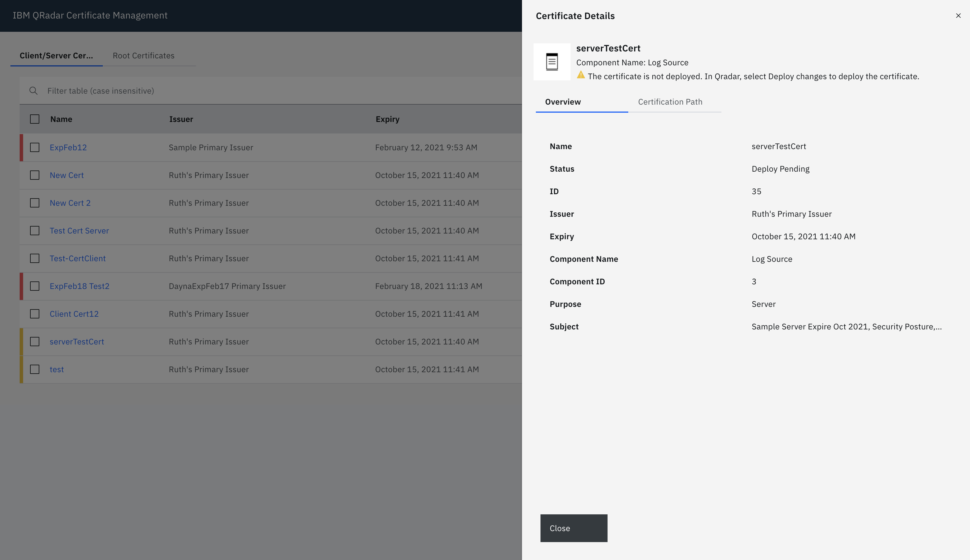Image resolution: width=970 pixels, height=560 pixels.
Task: Click the search magnifier icon in filter bar
Action: coord(34,91)
